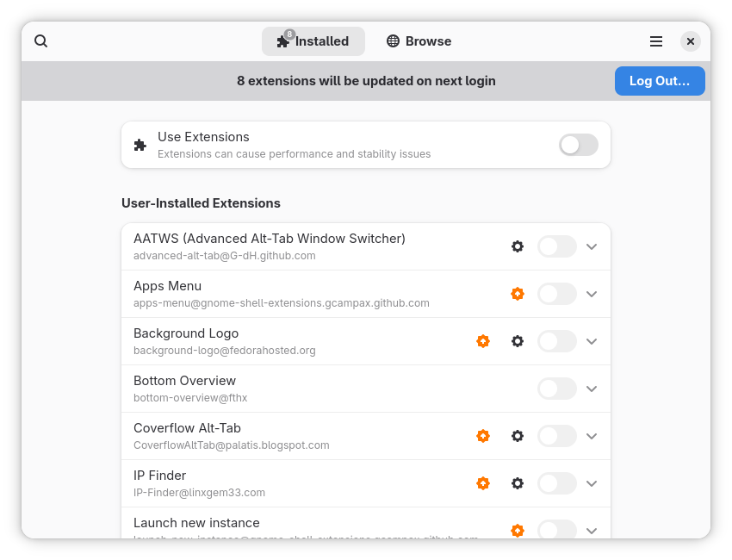Open Coverflow Alt-Tab settings gear
732x560 pixels.
[x=518, y=436]
